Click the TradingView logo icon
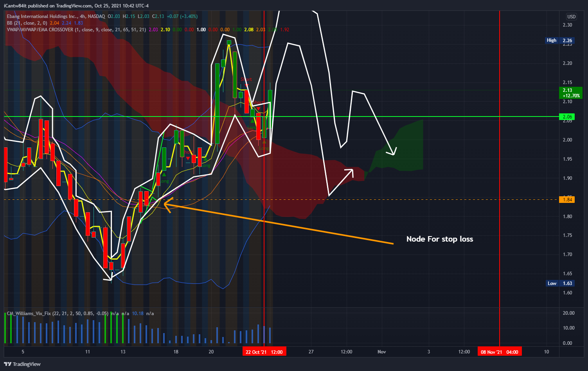 (x=7, y=364)
